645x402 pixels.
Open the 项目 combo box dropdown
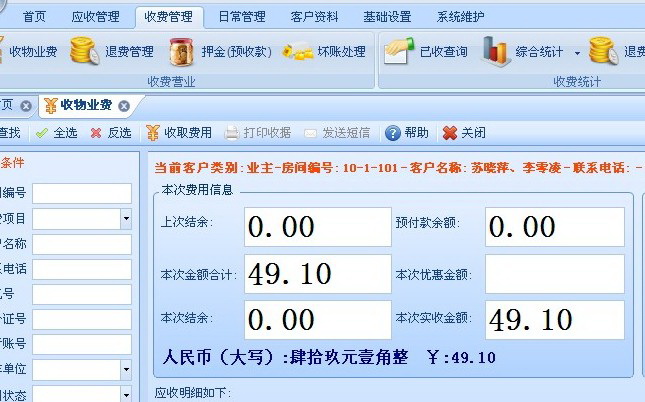(x=126, y=218)
